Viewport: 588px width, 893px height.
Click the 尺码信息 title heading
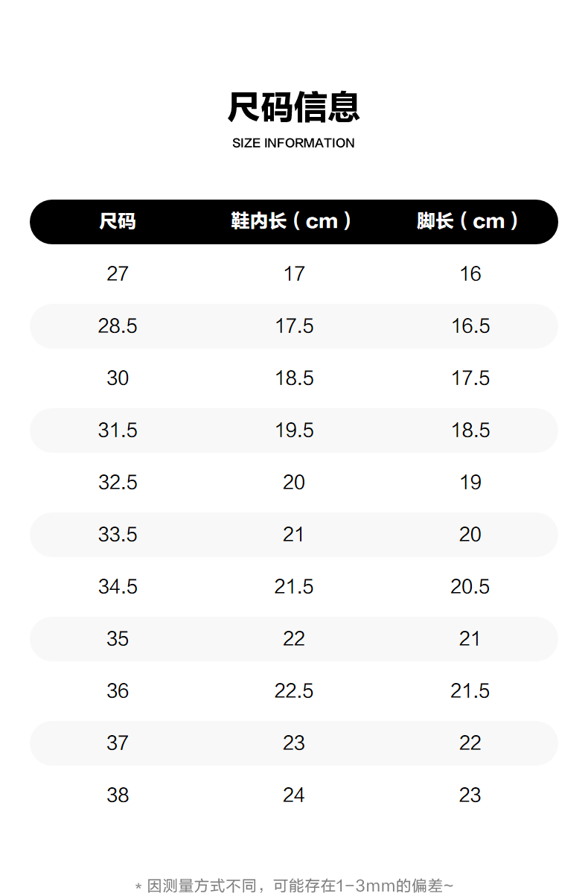293,107
